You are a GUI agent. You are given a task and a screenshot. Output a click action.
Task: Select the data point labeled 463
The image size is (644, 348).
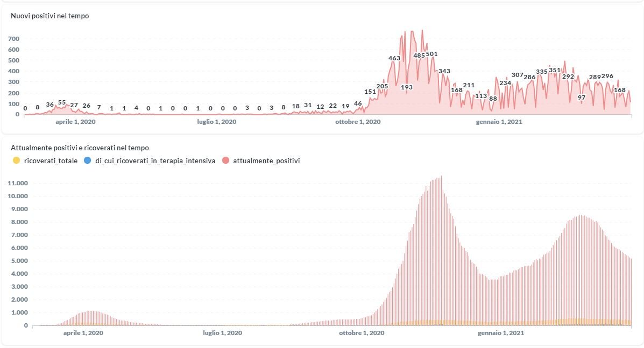pos(394,58)
